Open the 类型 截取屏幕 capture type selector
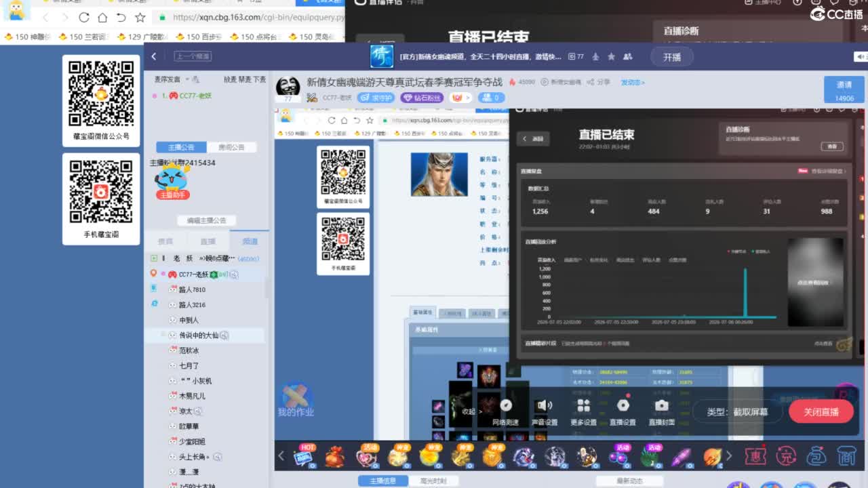 click(x=738, y=411)
